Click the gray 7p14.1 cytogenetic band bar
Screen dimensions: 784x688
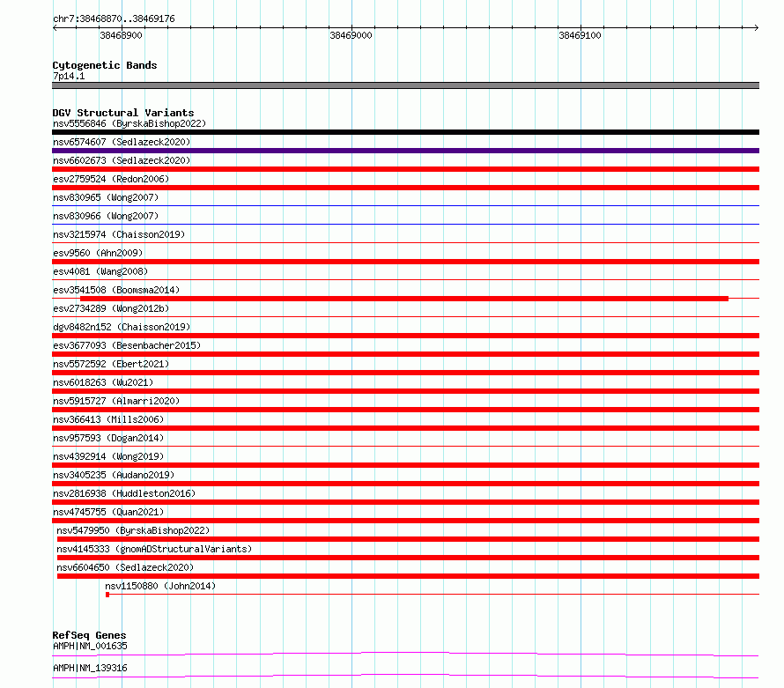[x=405, y=85]
